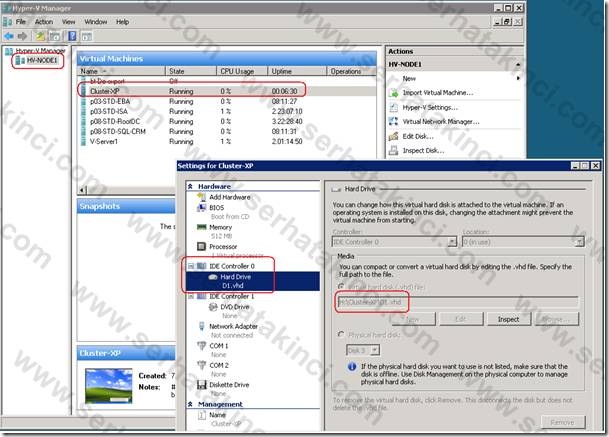Collapse the Management section in Settings
This screenshot has width=609, height=437.
(x=190, y=404)
